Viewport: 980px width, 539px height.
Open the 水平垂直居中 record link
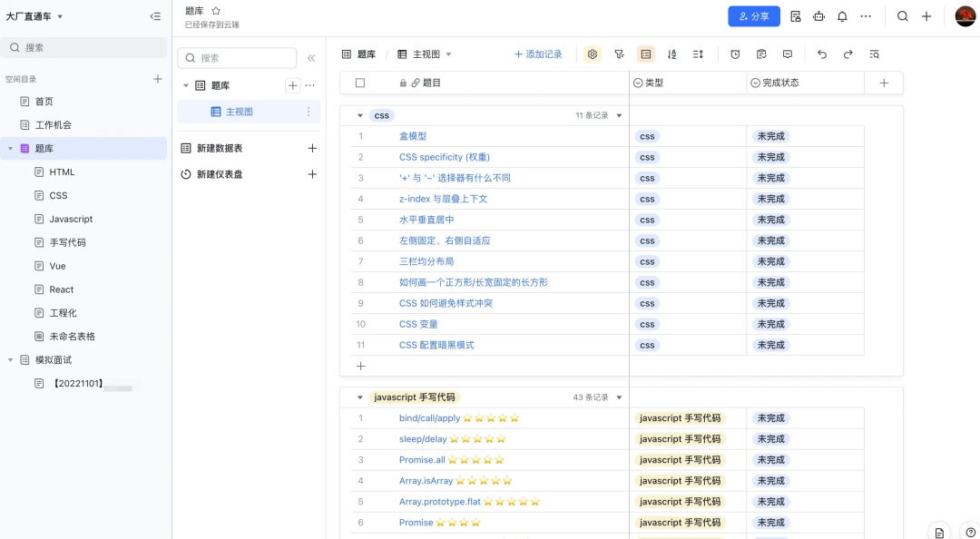(x=426, y=220)
